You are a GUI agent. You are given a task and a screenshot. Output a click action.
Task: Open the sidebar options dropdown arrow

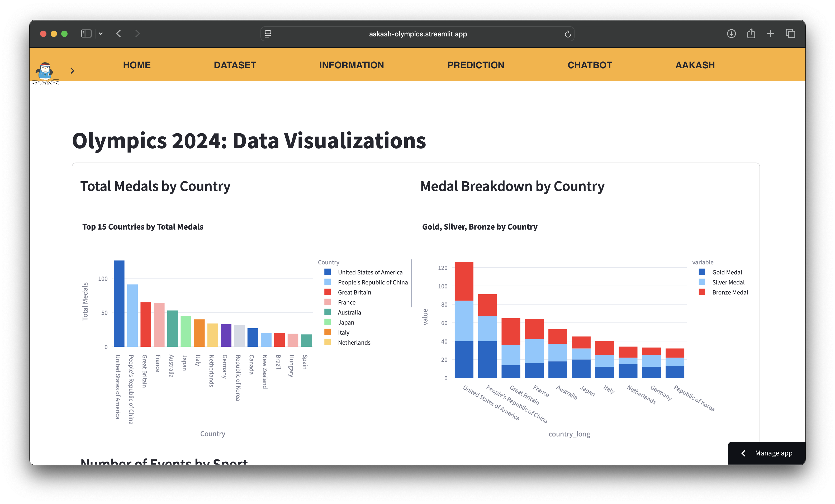tap(101, 34)
